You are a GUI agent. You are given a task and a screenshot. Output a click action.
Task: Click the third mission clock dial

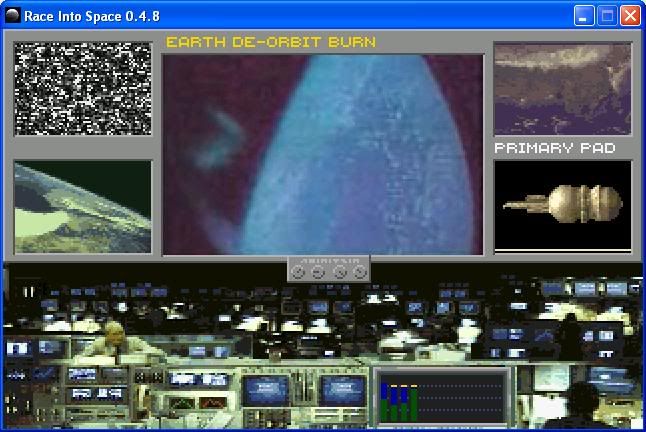coord(339,272)
